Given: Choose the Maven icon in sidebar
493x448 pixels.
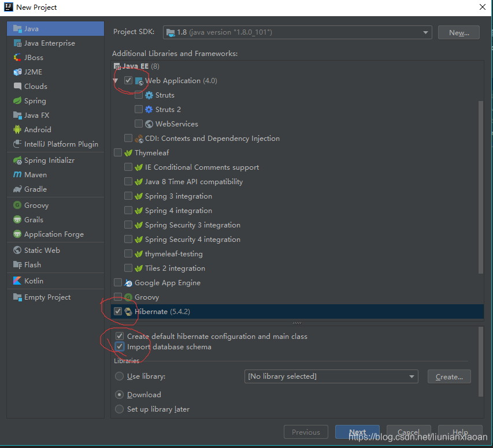Looking at the screenshot, I should coord(17,174).
